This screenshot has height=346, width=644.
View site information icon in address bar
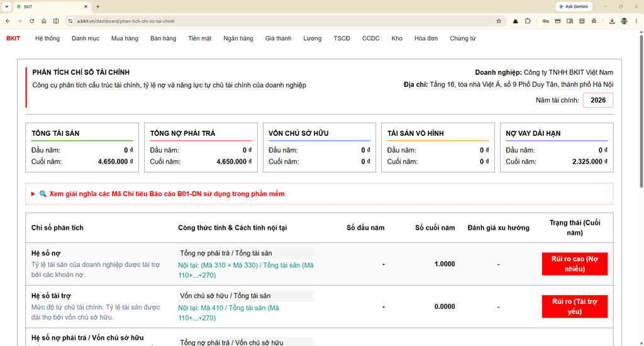tap(70, 21)
